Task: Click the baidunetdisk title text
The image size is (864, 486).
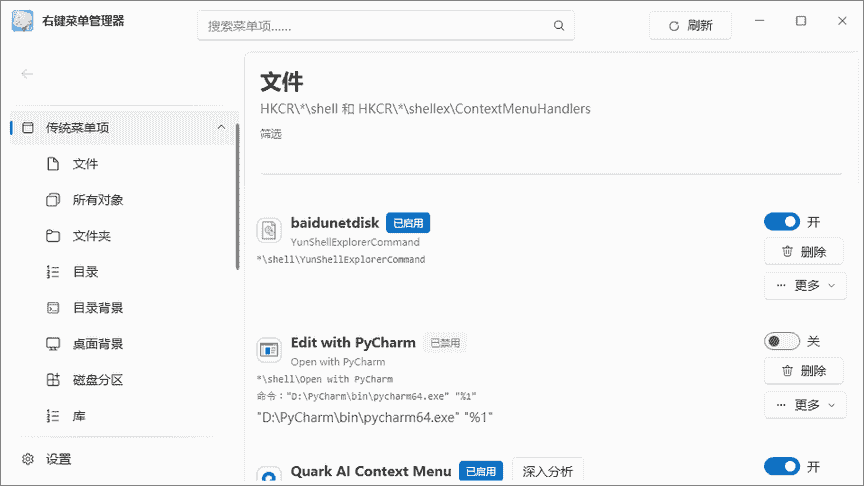Action: tap(335, 223)
